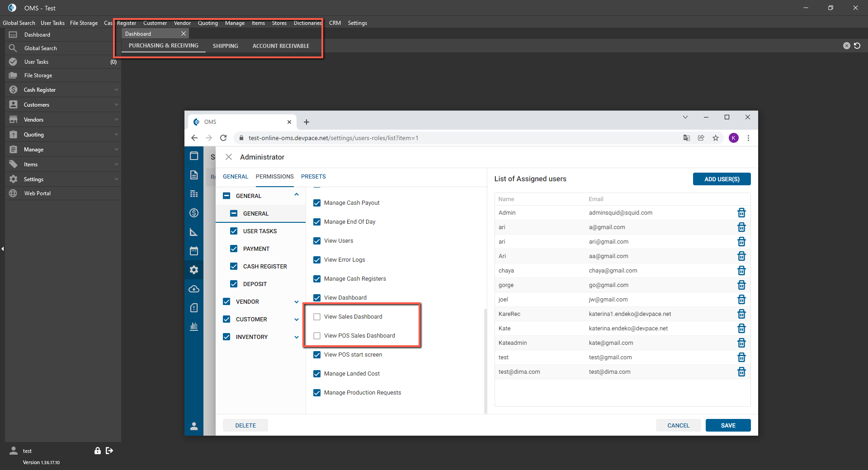Click the refresh icon at top right
The image size is (868, 470).
coord(857,46)
